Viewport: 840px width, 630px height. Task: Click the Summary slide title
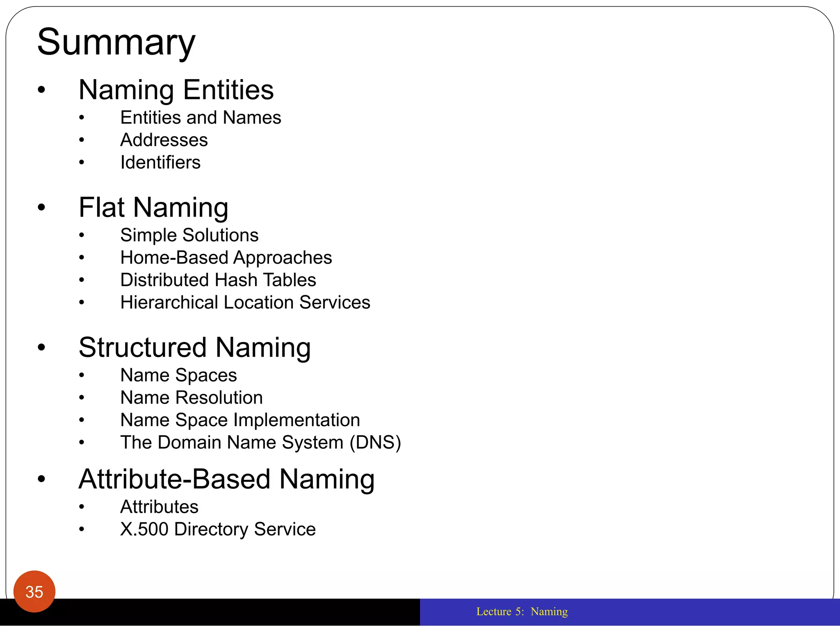[x=116, y=42]
